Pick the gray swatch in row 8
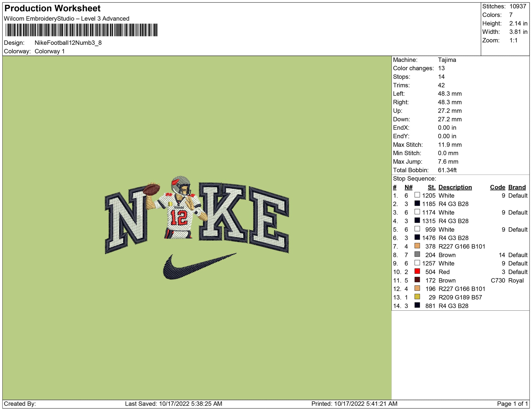This screenshot has width=532, height=409. pos(417,254)
